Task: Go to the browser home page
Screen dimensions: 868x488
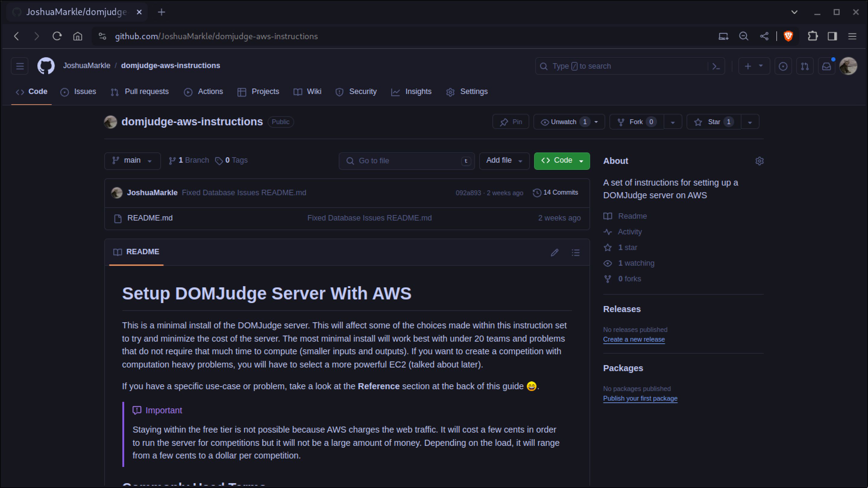Action: [x=78, y=36]
